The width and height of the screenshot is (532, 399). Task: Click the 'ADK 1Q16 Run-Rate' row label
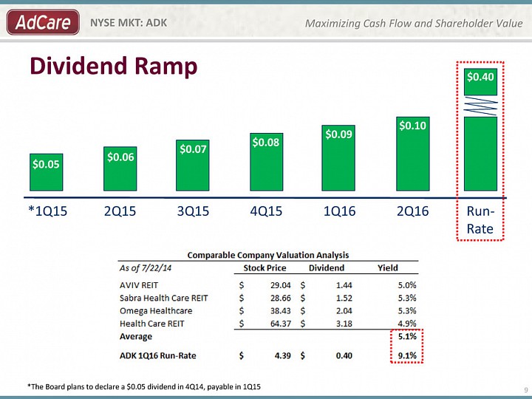(158, 355)
